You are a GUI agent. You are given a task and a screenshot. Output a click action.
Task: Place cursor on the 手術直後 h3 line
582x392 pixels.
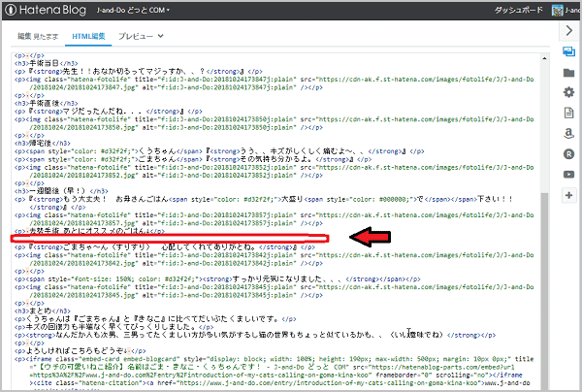pos(46,103)
